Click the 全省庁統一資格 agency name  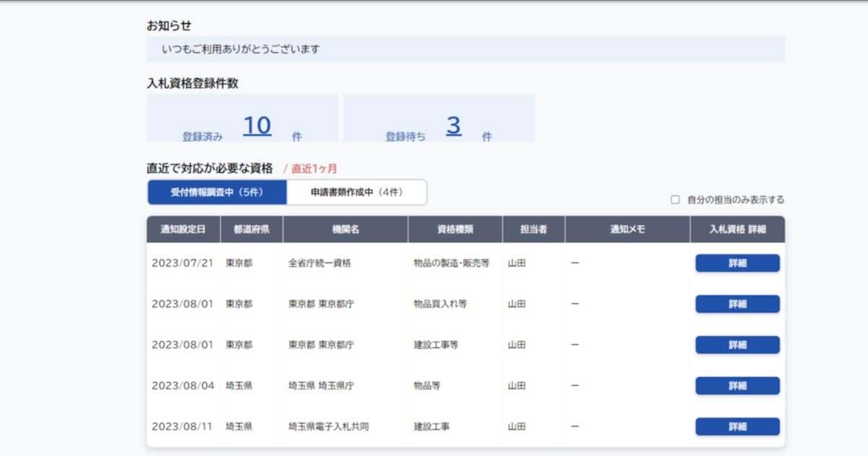pos(320,263)
